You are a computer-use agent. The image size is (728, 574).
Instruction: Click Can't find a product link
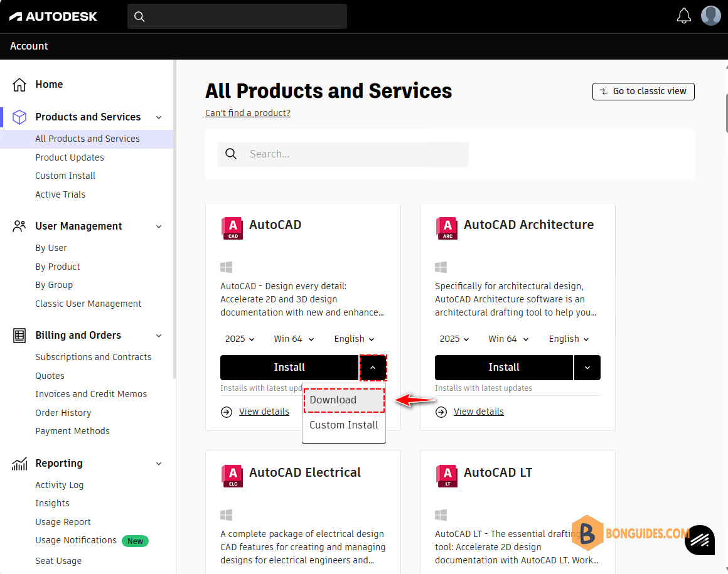click(x=247, y=113)
